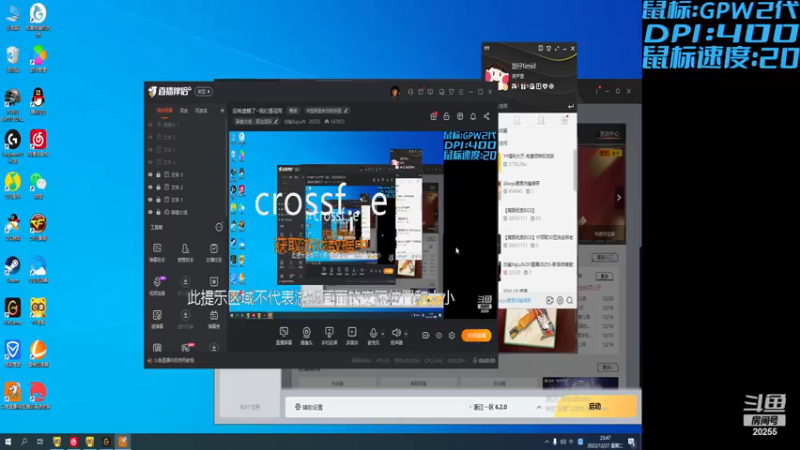Toggle the mode switch beside the app logo

coord(204,92)
